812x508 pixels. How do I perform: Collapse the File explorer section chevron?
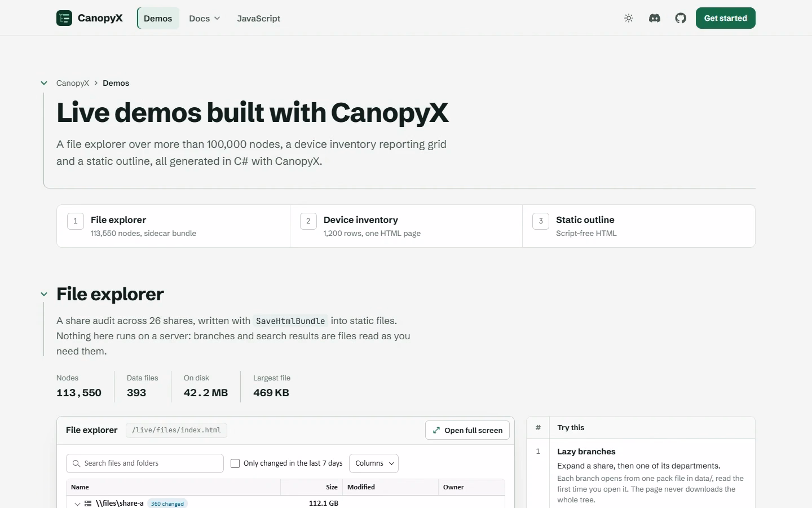point(44,294)
